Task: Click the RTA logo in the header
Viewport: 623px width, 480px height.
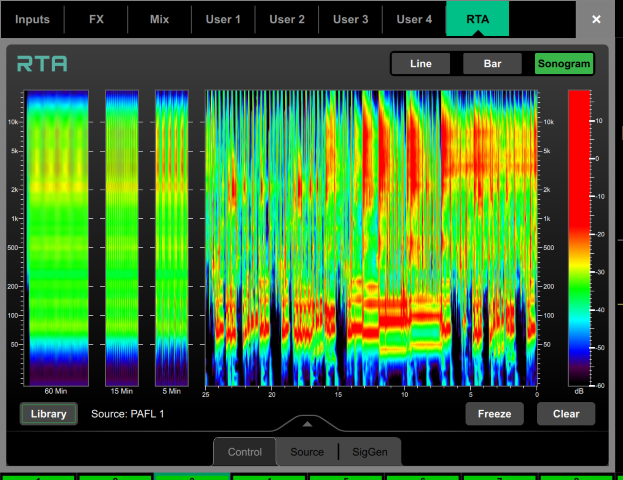Action: 42,64
